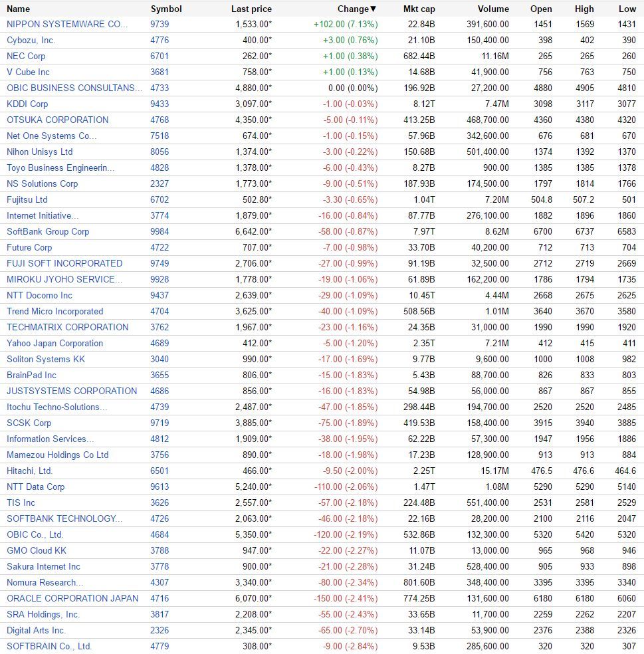644x654 pixels.
Task: Open the Nihon Unisys Ltd link
Action: (40, 152)
